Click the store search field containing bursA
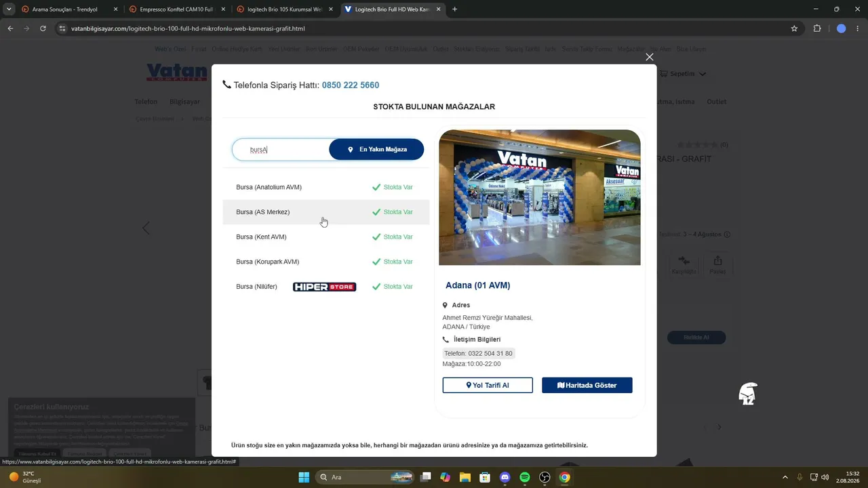This screenshot has height=488, width=868. [x=281, y=149]
